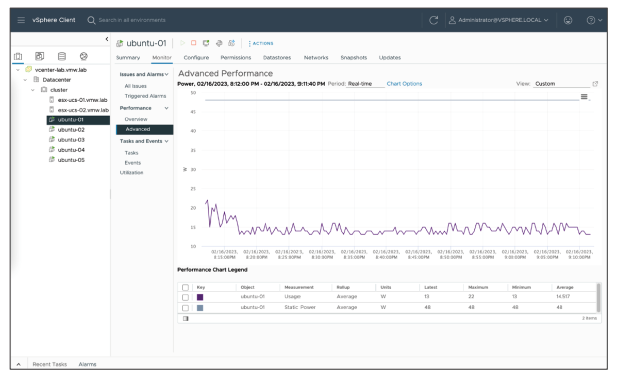Power off ubuntu-01 with stop icon
621x384 pixels.
pyautogui.click(x=194, y=43)
